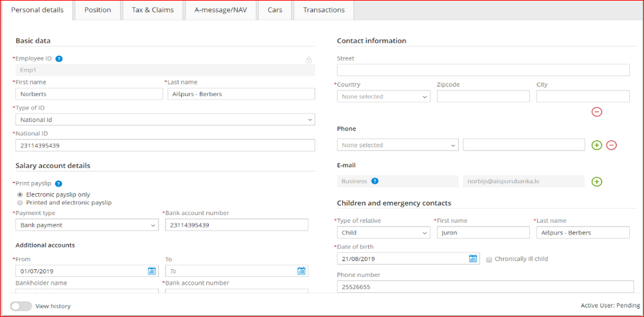Remove the address with the red minus icon

(x=597, y=112)
